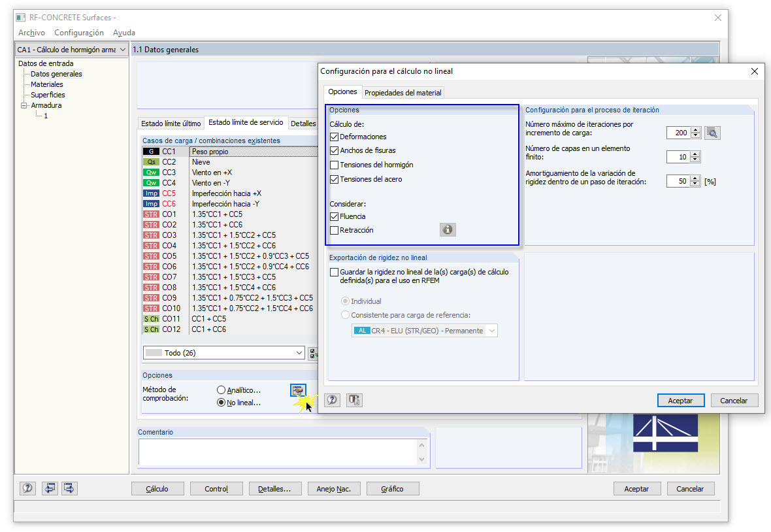
Task: Decrease maximum iterations value of 200
Action: point(695,136)
